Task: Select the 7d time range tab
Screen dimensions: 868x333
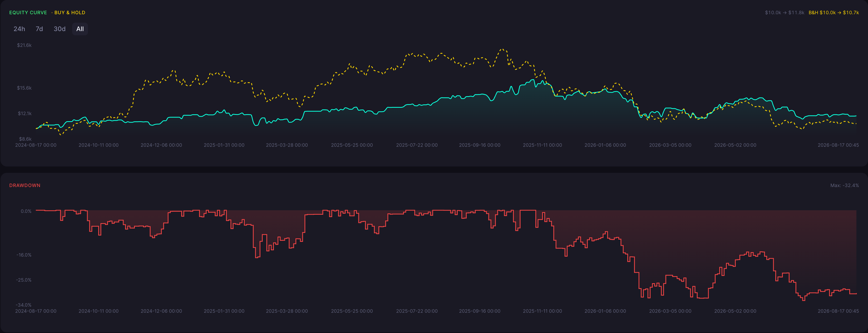Action: (40, 29)
